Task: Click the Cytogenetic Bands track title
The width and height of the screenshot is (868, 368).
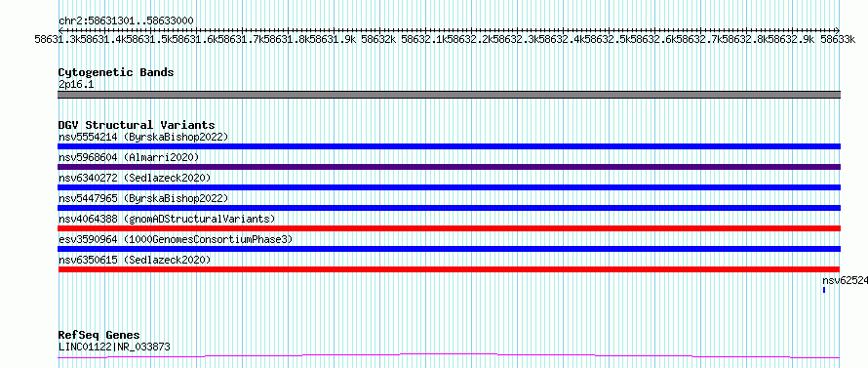Action: 116,72
